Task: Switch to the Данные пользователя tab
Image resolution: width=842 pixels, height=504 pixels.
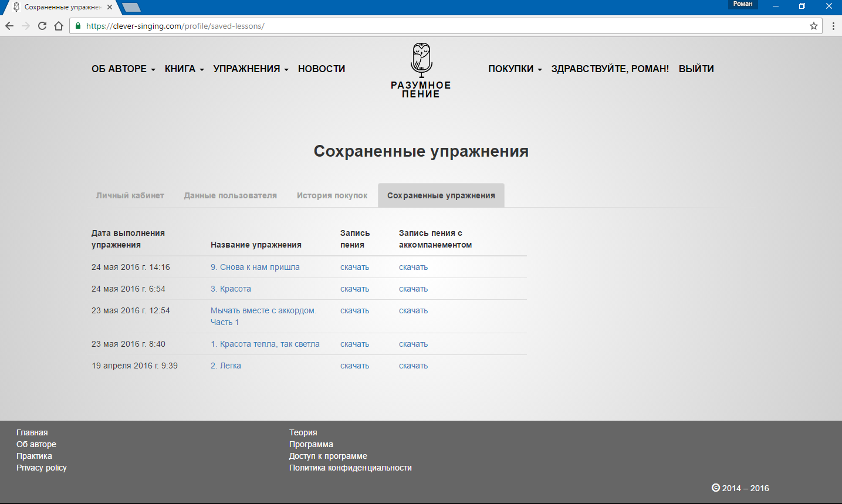Action: coord(231,195)
